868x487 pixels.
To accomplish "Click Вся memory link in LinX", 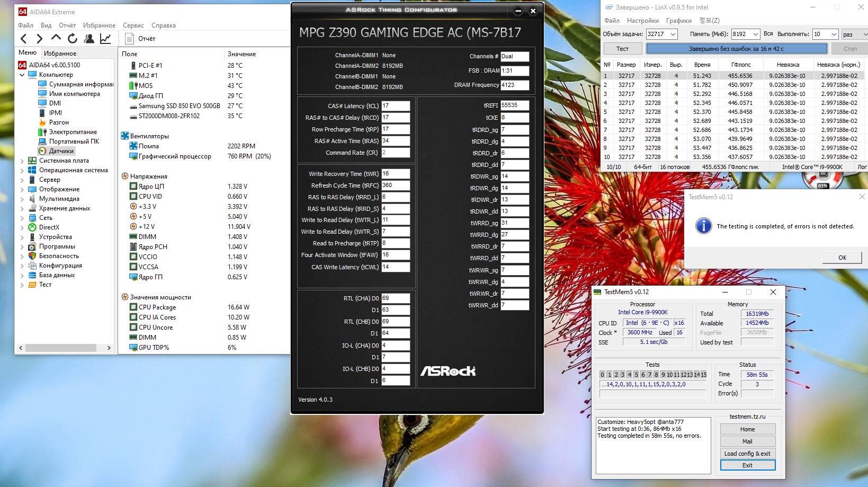I will coord(768,33).
